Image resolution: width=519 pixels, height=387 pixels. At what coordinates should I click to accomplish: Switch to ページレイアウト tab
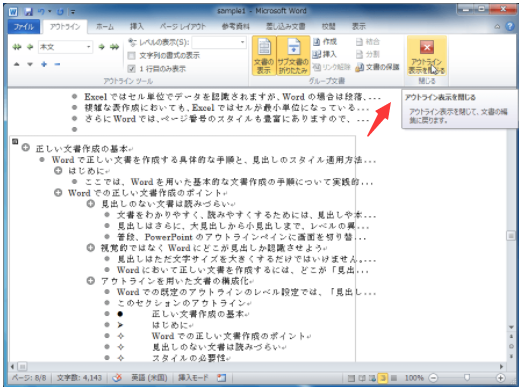point(182,27)
